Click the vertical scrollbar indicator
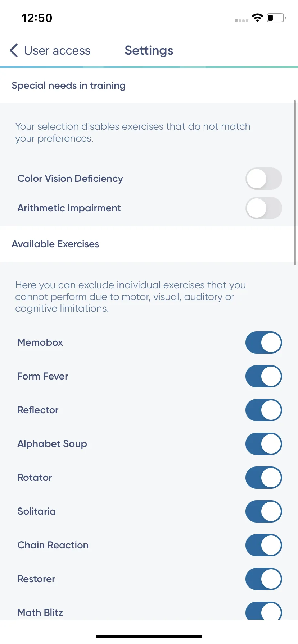The width and height of the screenshot is (298, 644). click(x=295, y=183)
